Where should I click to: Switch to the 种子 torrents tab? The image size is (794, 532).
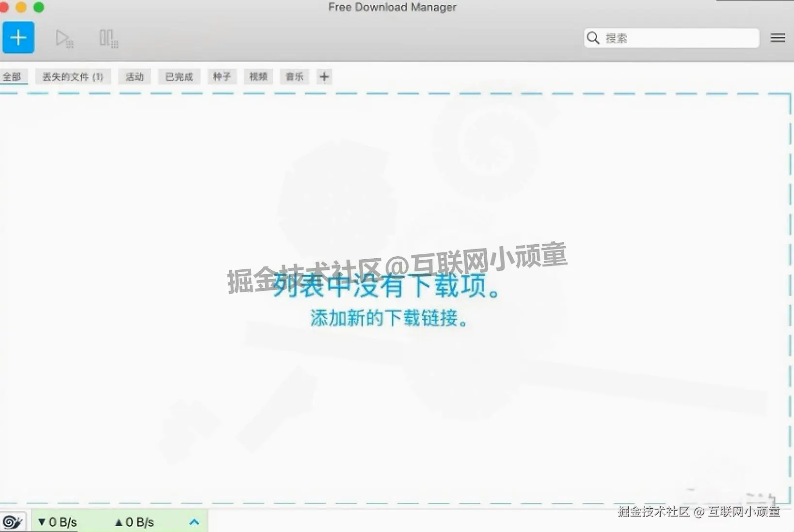pos(222,77)
